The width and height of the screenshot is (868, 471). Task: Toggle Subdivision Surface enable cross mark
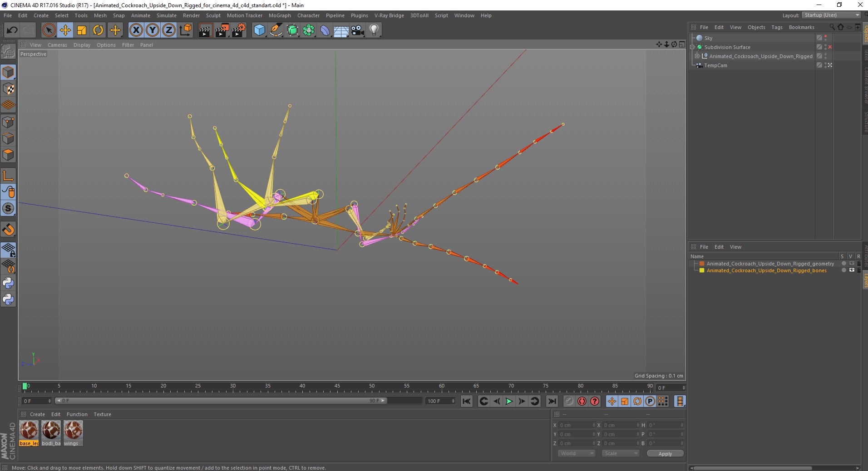click(830, 47)
